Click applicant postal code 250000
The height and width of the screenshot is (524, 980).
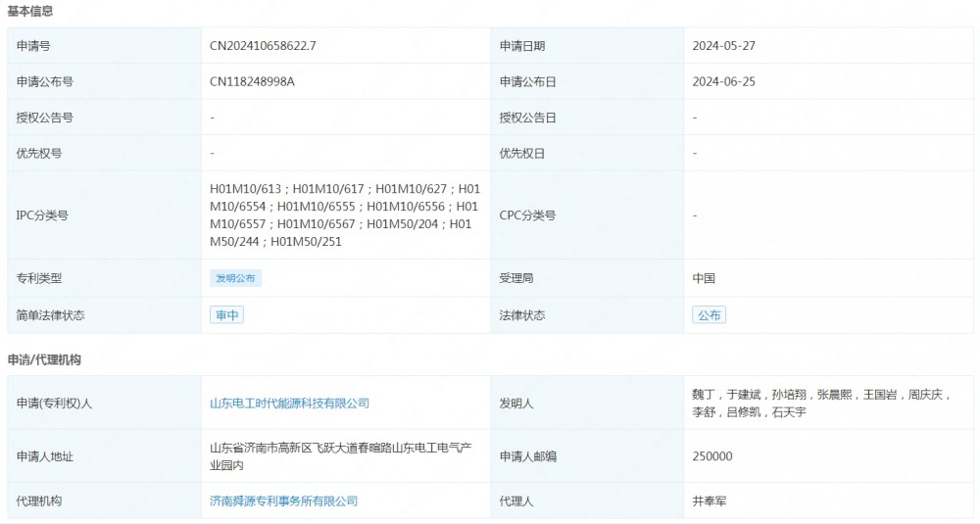point(711,456)
